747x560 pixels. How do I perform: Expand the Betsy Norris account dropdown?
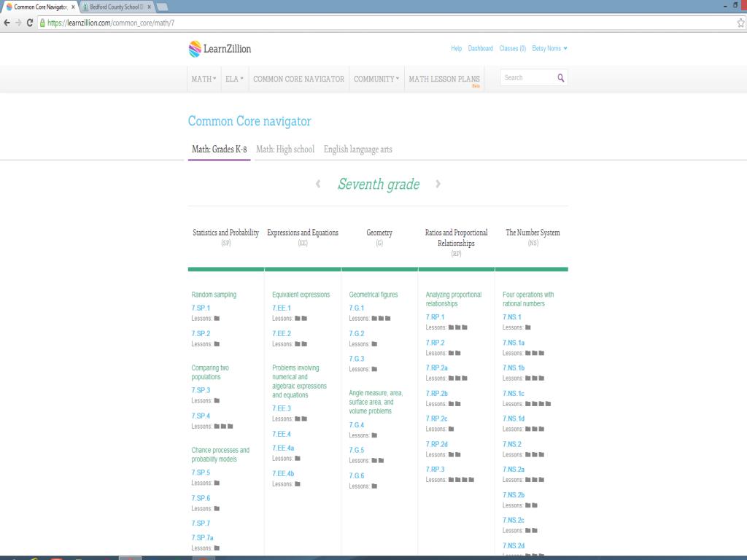point(549,49)
